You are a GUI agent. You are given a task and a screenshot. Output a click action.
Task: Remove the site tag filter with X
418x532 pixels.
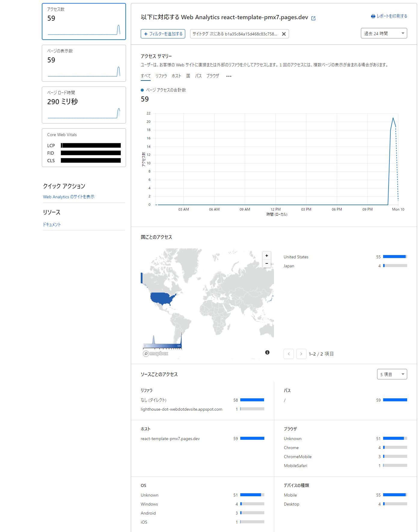click(284, 34)
